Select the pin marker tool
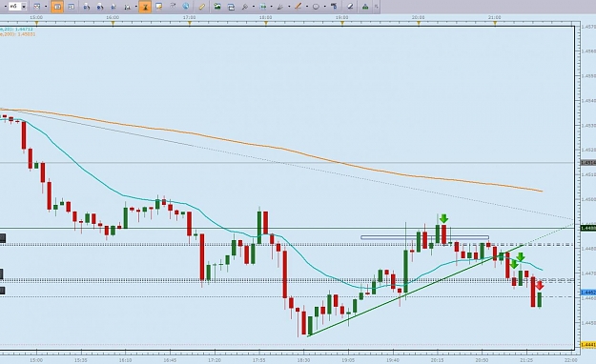The image size is (596, 364). [x=245, y=7]
